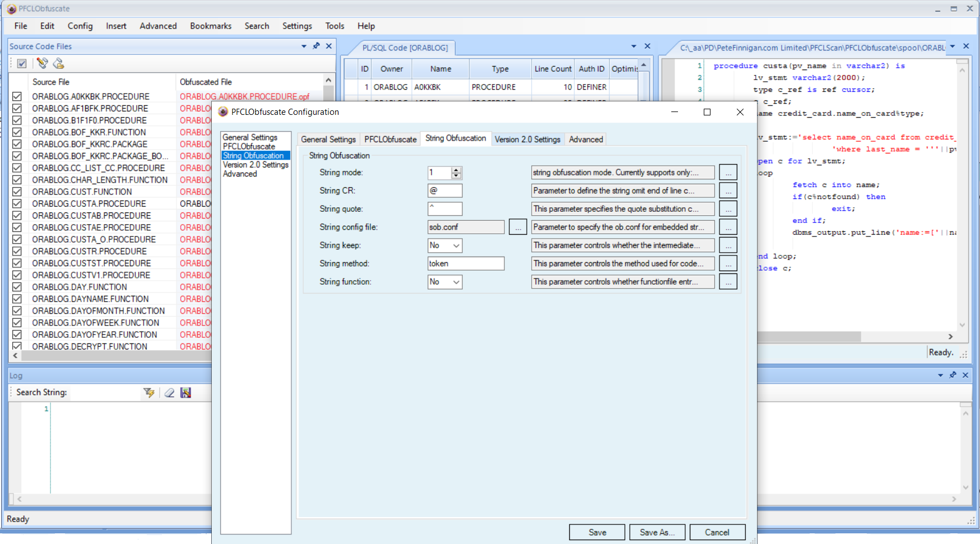Click the Cancel button in Configuration dialog

coord(717,532)
